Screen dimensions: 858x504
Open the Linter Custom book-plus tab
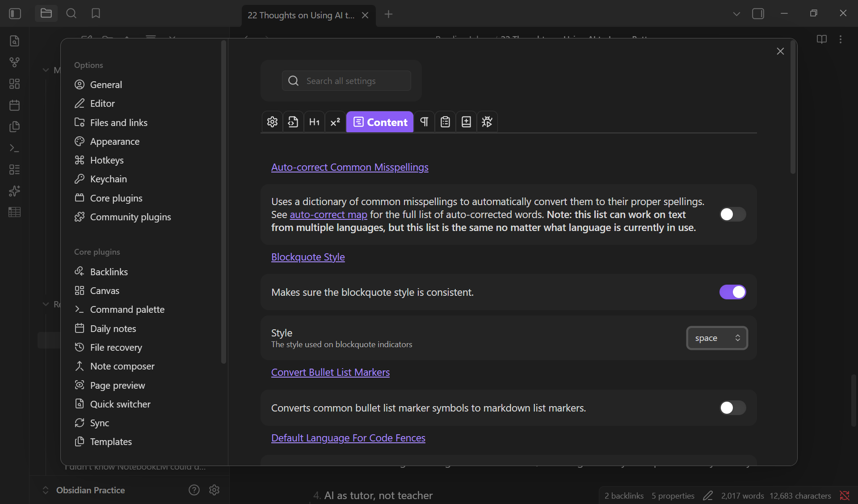pyautogui.click(x=466, y=122)
